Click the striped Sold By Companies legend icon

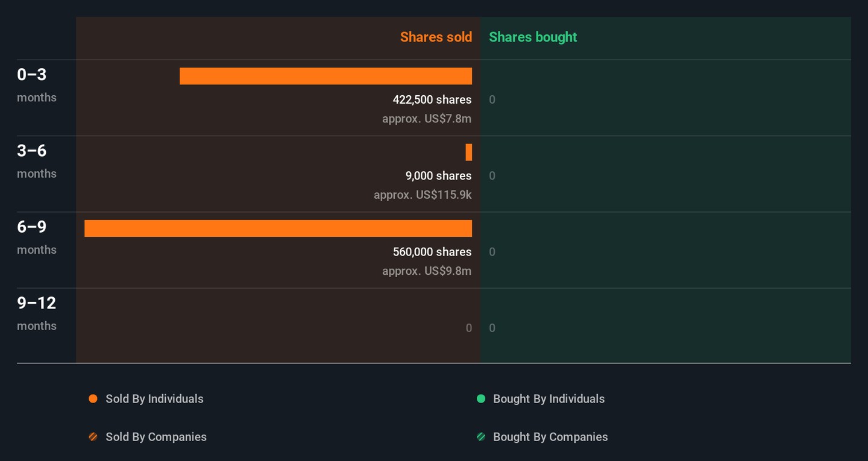pos(93,437)
